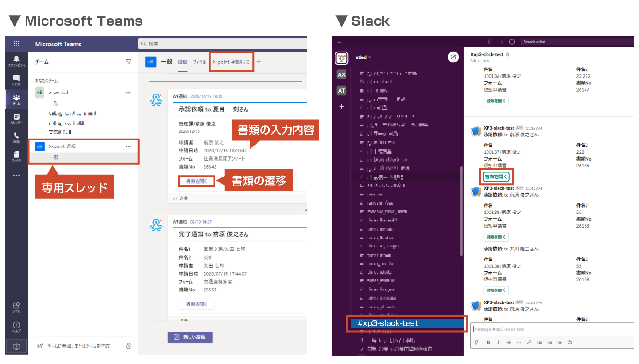Toggle blockquote in Slack composer
The width and height of the screenshot is (639, 364).
point(560,342)
